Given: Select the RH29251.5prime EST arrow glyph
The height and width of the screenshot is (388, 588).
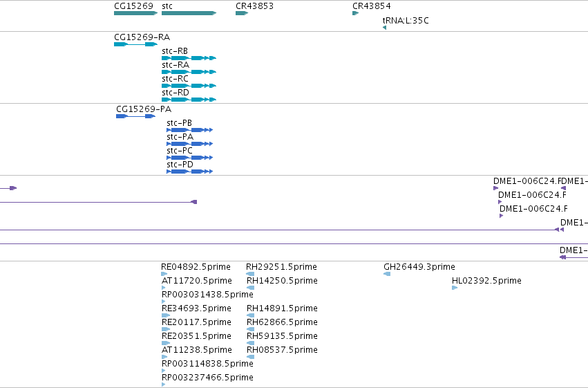Looking at the screenshot, I should [250, 274].
